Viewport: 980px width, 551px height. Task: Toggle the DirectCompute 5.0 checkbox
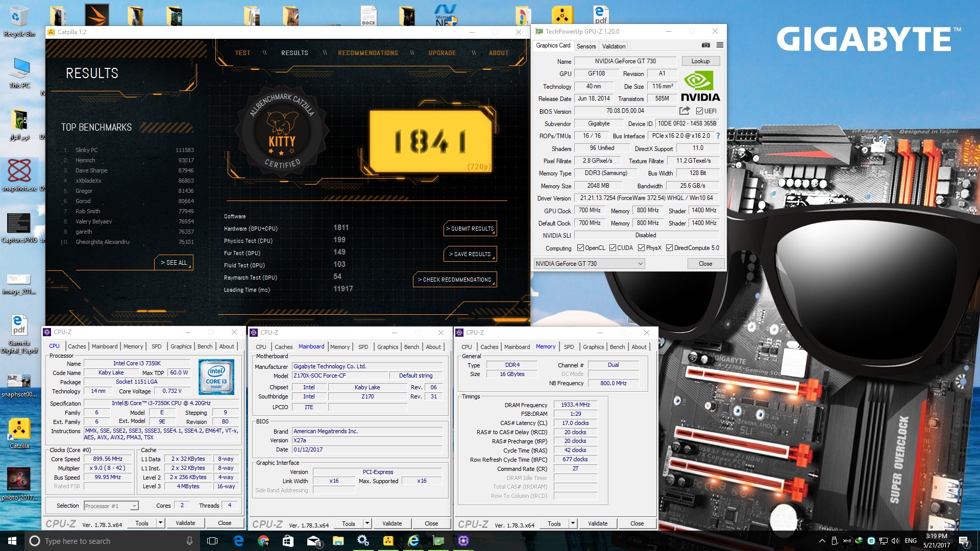click(669, 248)
